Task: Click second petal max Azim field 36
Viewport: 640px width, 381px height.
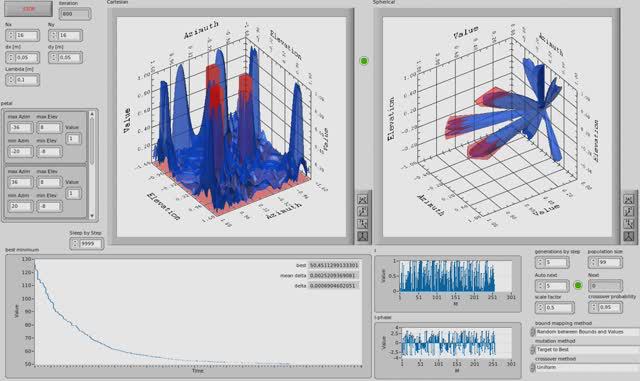Action: (20, 182)
